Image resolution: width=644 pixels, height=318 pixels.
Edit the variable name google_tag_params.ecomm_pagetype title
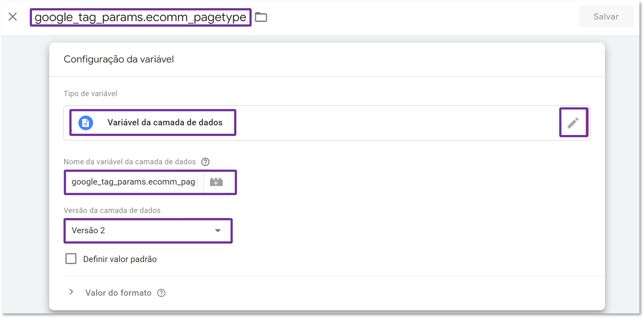[x=140, y=17]
